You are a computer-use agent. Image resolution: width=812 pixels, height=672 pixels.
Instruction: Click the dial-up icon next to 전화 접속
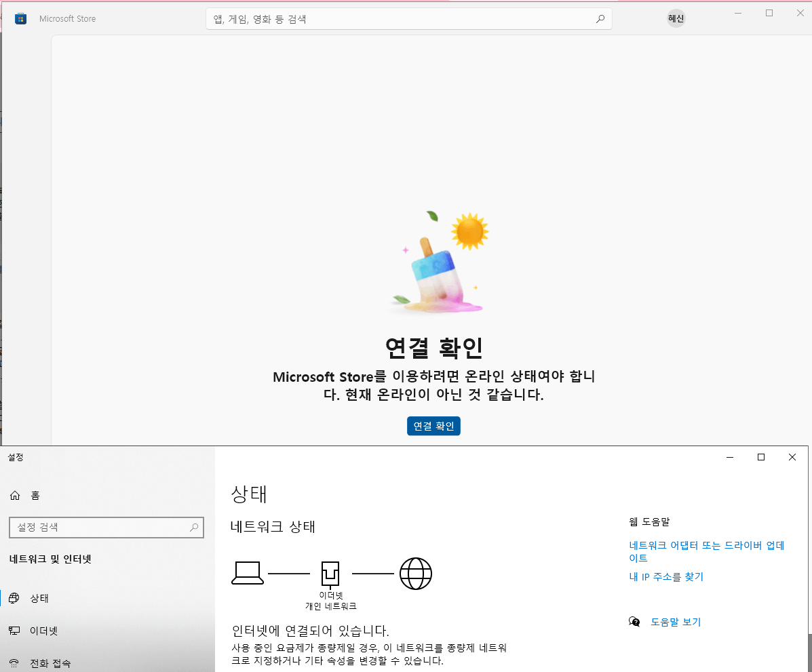coord(14,663)
